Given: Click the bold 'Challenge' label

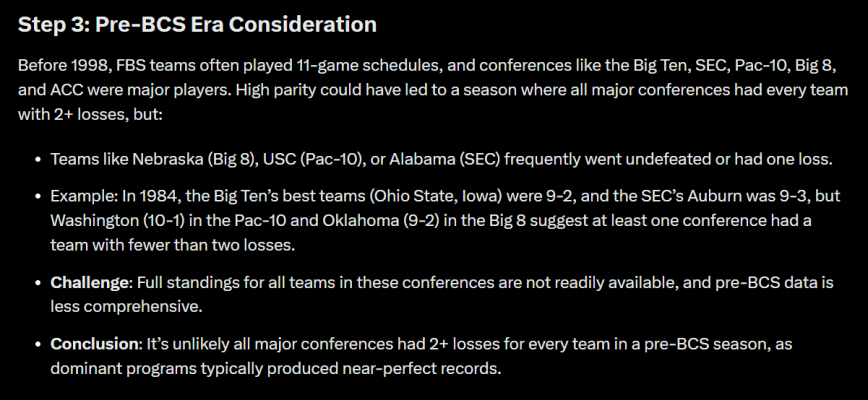Looking at the screenshot, I should [91, 282].
